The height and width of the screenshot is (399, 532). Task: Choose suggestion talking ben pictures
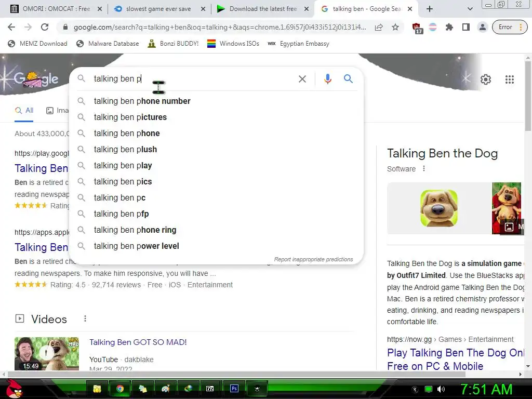click(216, 117)
